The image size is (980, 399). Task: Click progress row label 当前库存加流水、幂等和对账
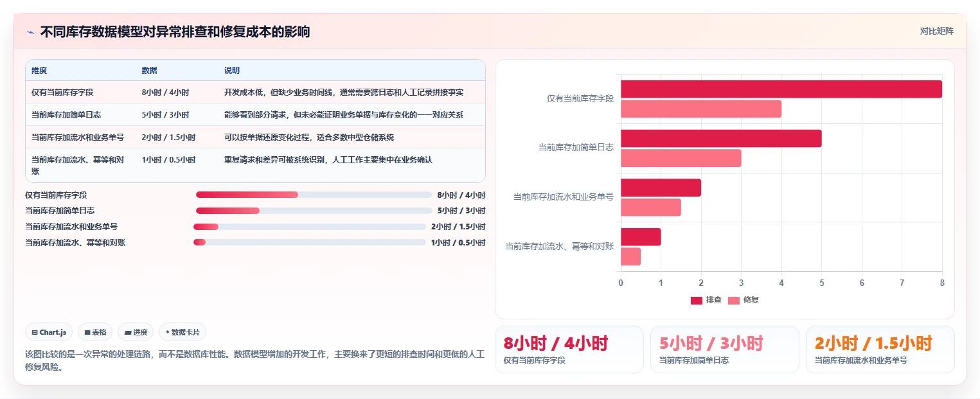pos(75,243)
